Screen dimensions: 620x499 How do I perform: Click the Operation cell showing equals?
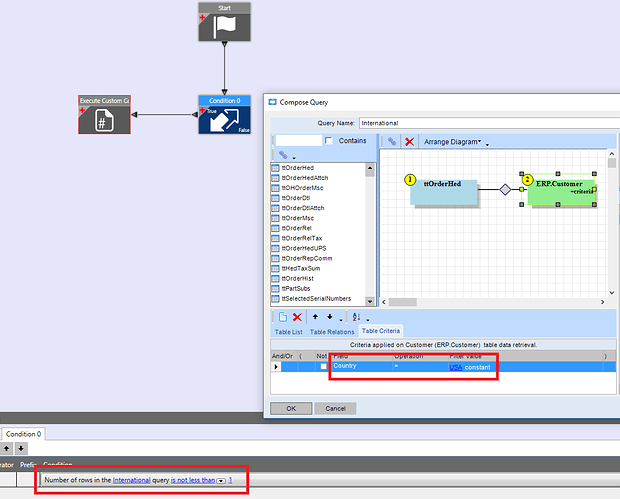tap(420, 366)
